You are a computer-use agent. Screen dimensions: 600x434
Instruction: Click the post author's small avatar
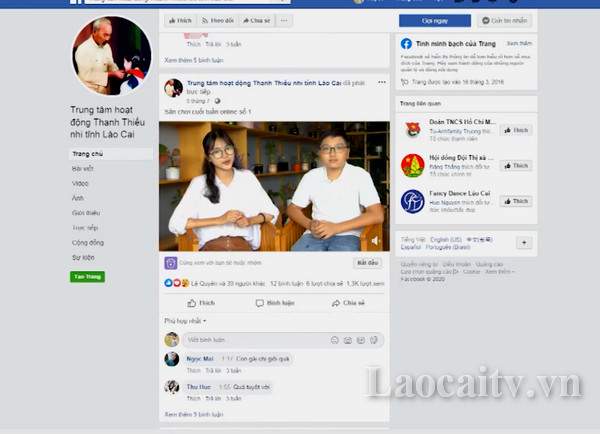[173, 88]
